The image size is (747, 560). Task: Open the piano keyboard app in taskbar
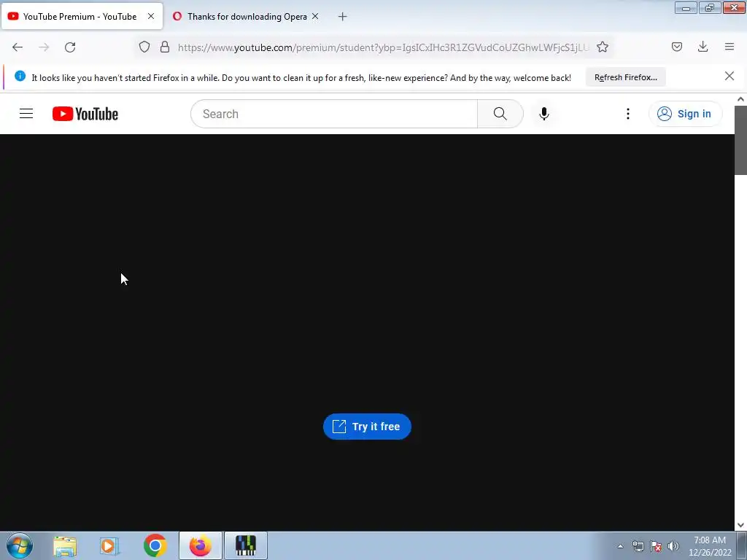click(x=246, y=545)
